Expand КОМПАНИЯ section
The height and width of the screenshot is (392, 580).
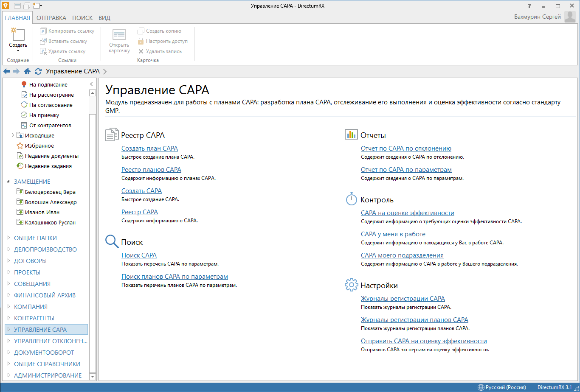[8, 307]
